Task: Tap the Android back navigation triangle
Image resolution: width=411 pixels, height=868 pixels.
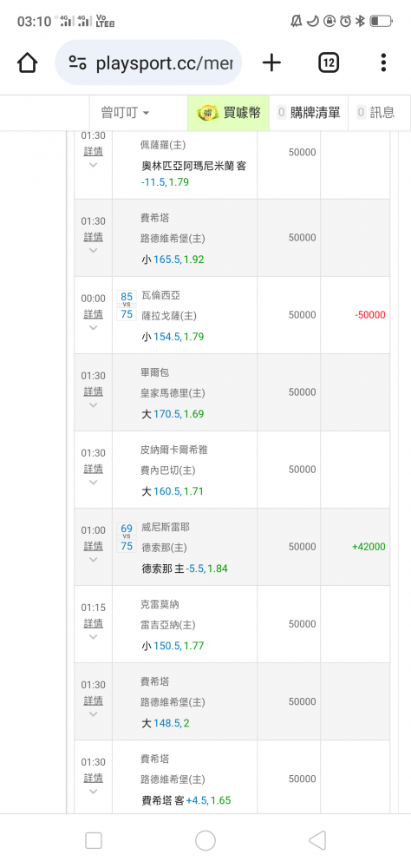Action: [x=317, y=840]
